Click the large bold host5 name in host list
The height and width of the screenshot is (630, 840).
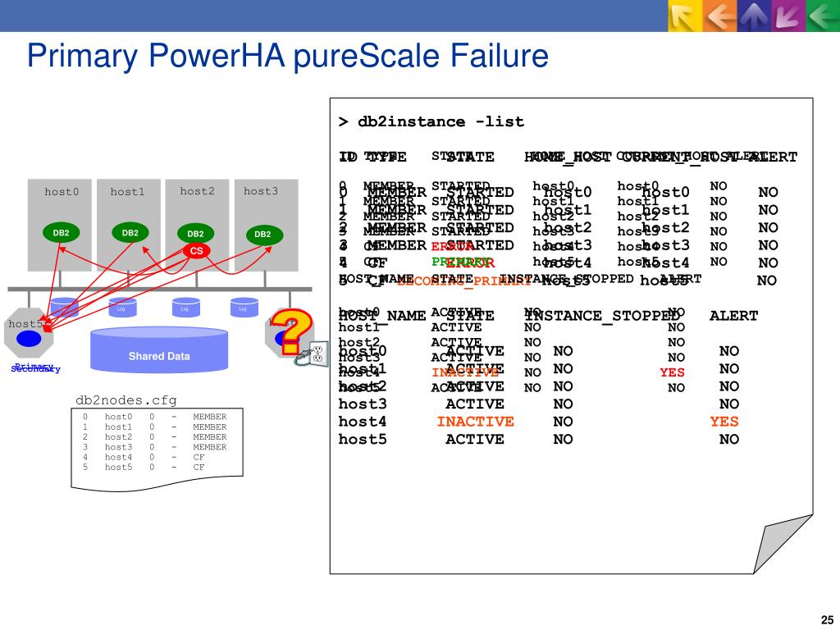click(x=362, y=440)
